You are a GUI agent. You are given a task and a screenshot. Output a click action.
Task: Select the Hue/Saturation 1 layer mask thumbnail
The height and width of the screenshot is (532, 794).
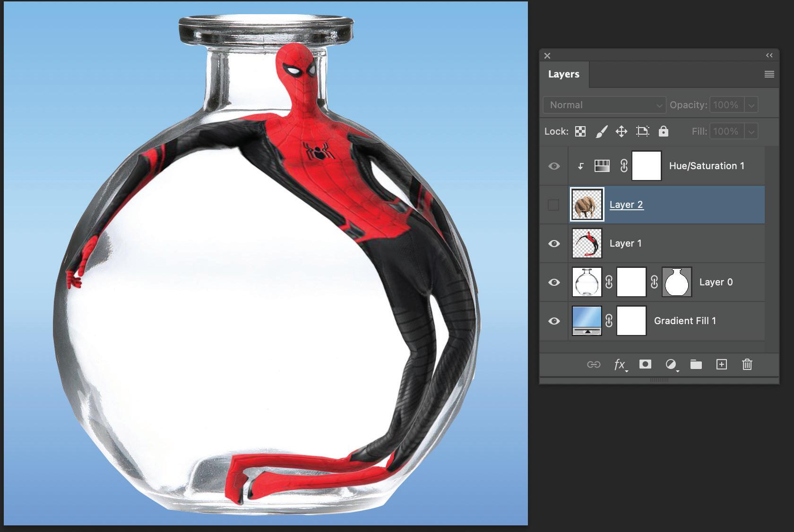click(x=647, y=166)
